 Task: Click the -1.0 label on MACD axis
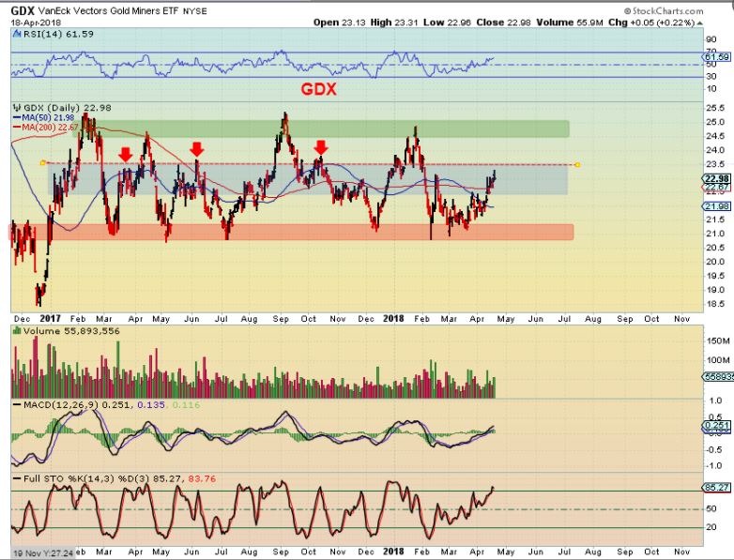coord(713,465)
